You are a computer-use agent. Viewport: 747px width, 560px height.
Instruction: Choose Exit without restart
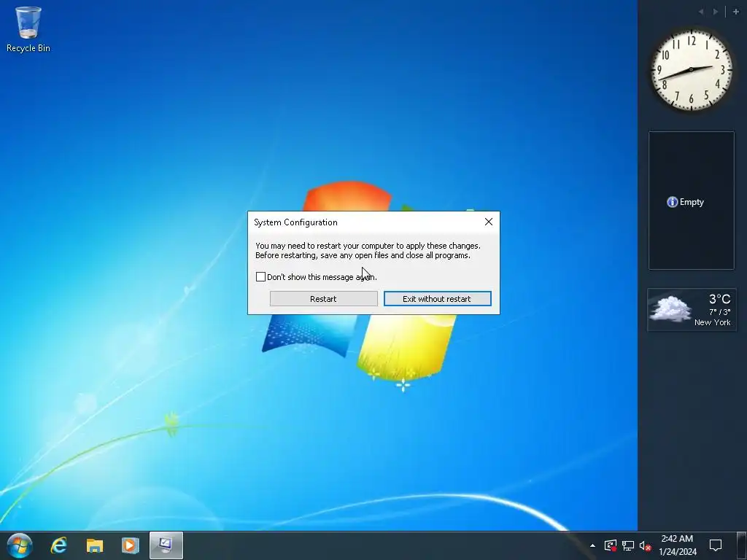click(x=438, y=298)
